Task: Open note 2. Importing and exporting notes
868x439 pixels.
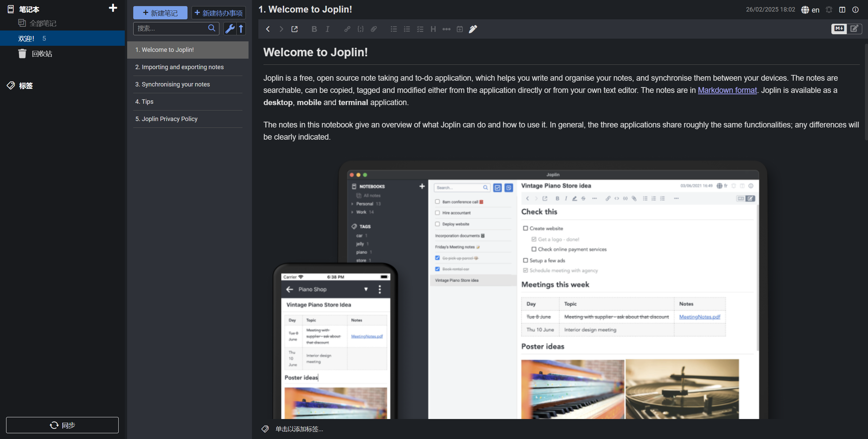Action: [x=188, y=67]
